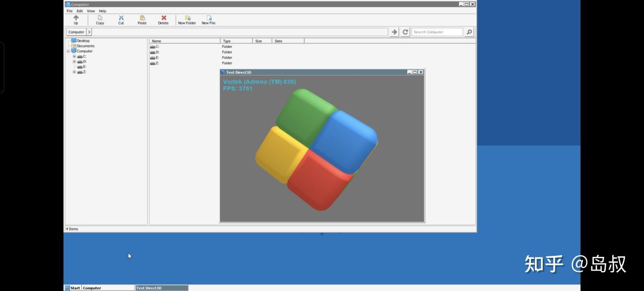
Task: Collapse the Computer tree node
Action: [x=68, y=51]
